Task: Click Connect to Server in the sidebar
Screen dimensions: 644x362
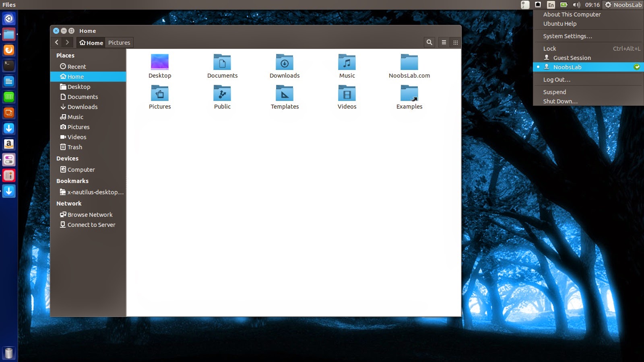Action: [88, 224]
